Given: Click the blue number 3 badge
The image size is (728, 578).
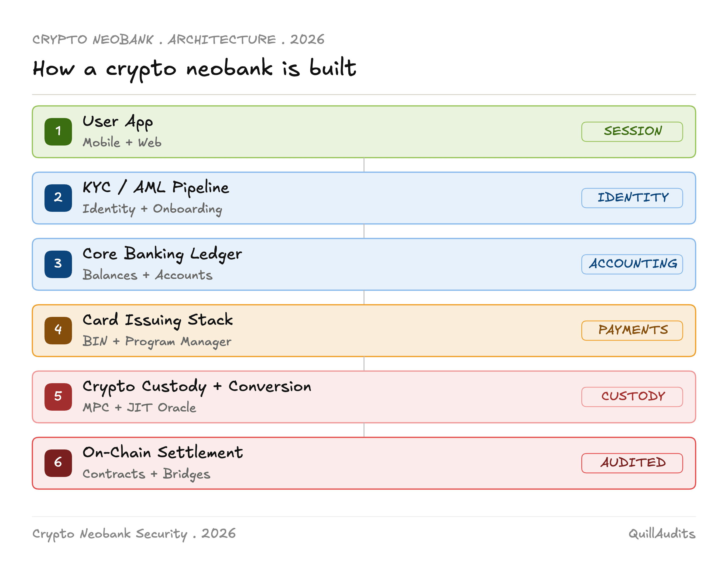Looking at the screenshot, I should [x=58, y=264].
